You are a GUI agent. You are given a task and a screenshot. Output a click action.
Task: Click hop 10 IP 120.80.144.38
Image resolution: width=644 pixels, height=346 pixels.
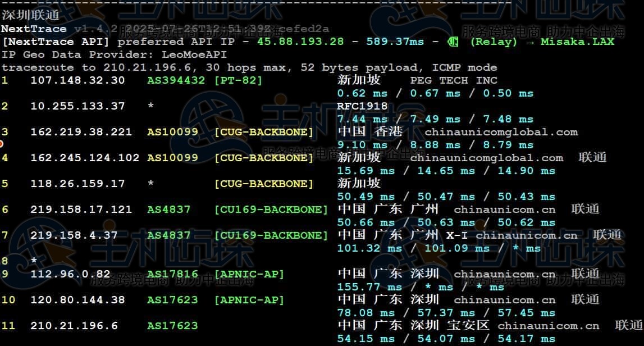(x=77, y=300)
